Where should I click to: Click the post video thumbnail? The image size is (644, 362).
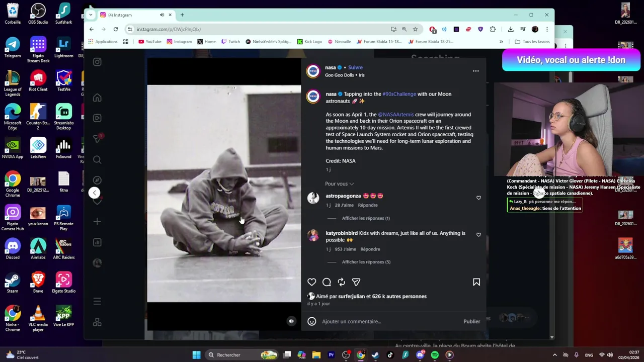(x=224, y=194)
